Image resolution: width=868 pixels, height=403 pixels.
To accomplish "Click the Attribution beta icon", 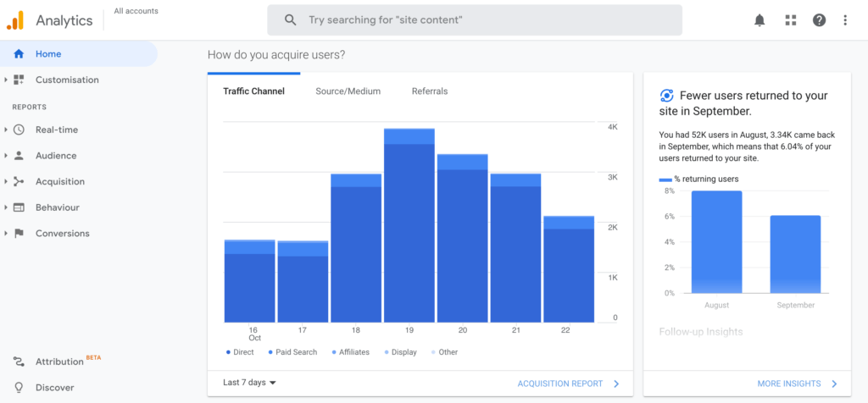I will click(x=19, y=362).
